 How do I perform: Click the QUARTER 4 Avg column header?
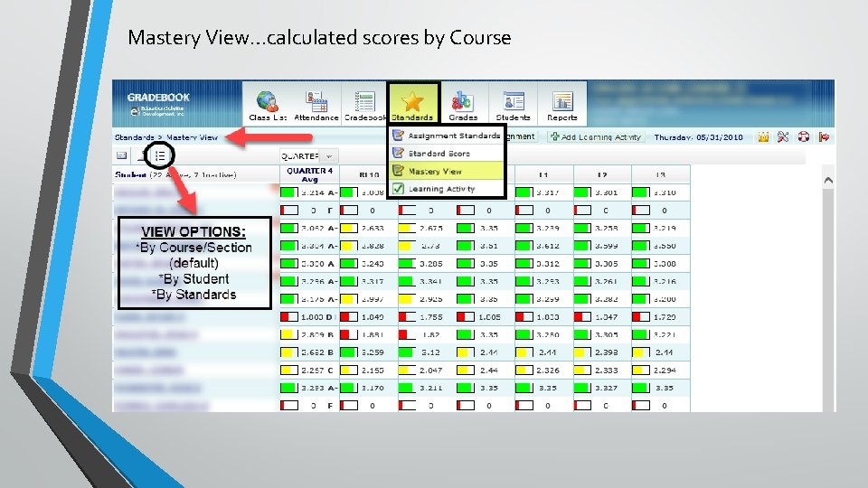pyautogui.click(x=309, y=174)
